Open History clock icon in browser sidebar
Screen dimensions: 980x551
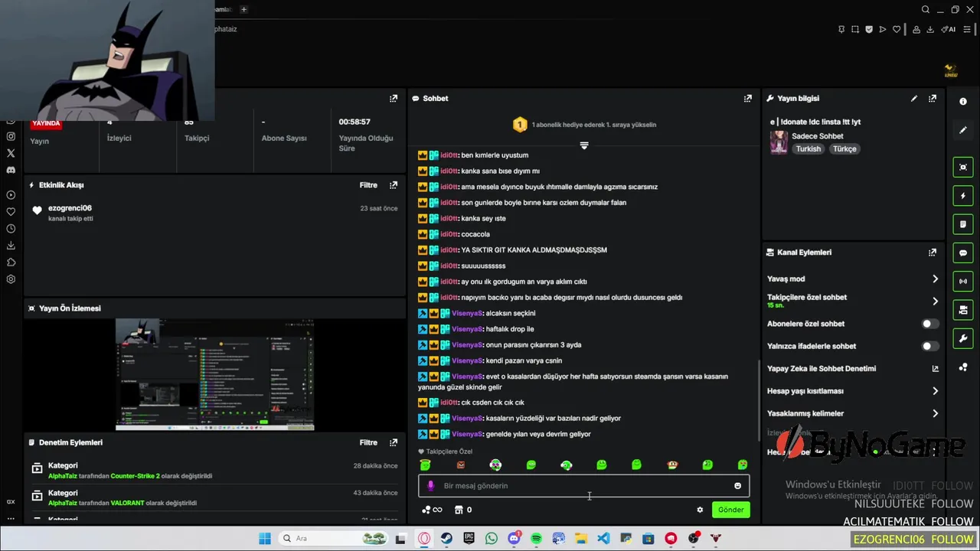pos(11,229)
